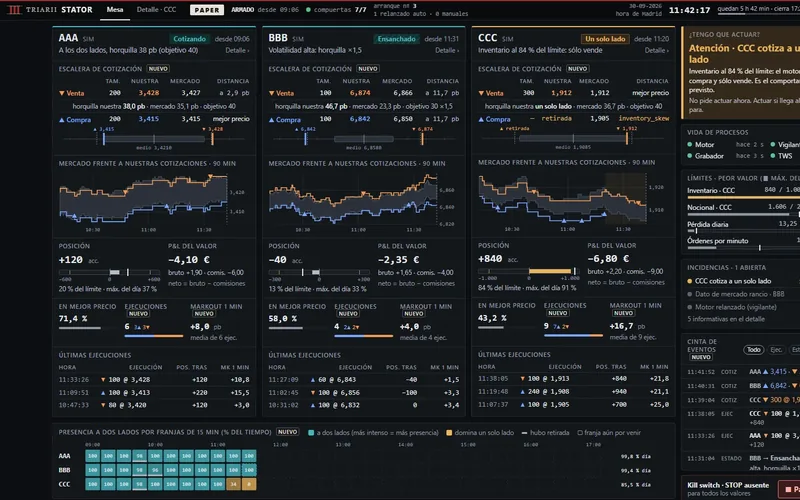
Task: Click the CCC 90-min market chart
Action: [x=573, y=201]
